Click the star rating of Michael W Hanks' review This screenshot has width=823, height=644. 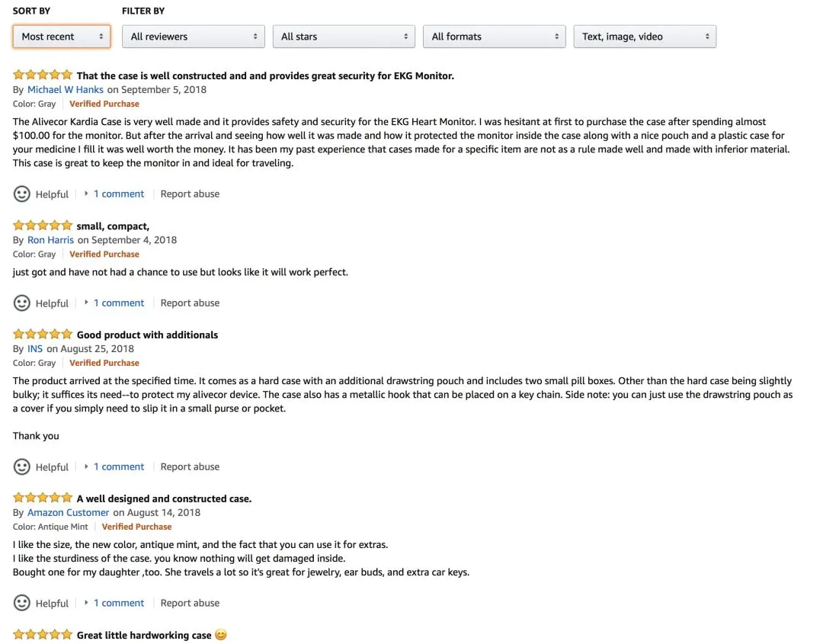43,75
